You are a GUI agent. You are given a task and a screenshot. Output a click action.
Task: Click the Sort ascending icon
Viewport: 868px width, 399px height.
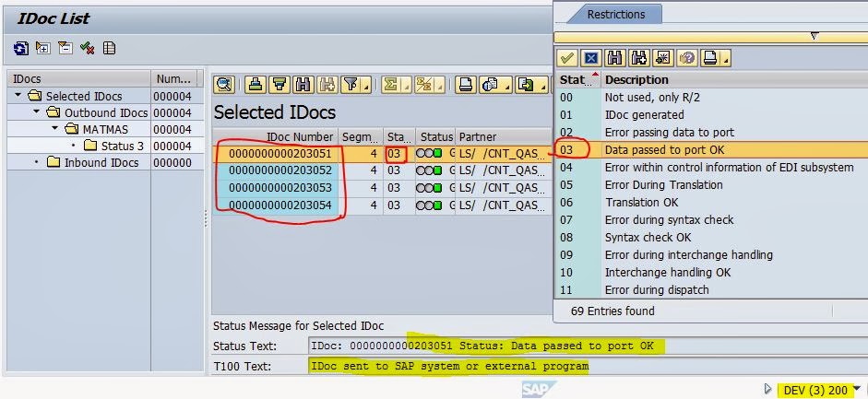(256, 85)
